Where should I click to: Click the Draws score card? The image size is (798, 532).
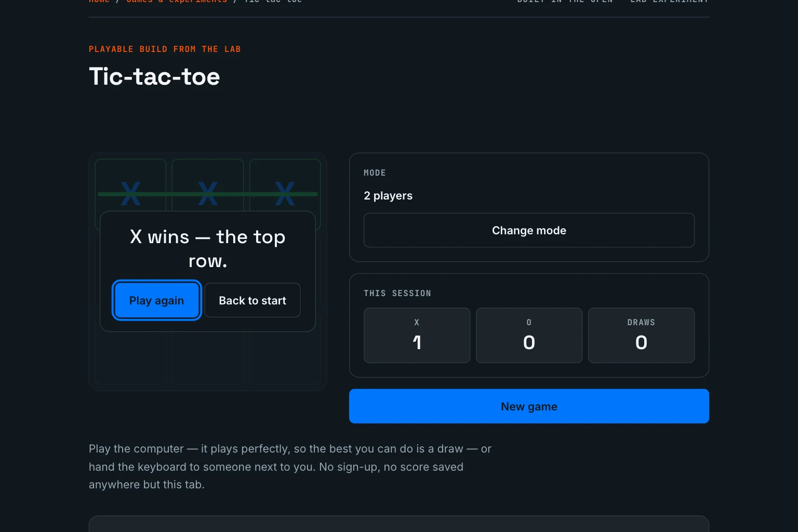[x=641, y=335]
